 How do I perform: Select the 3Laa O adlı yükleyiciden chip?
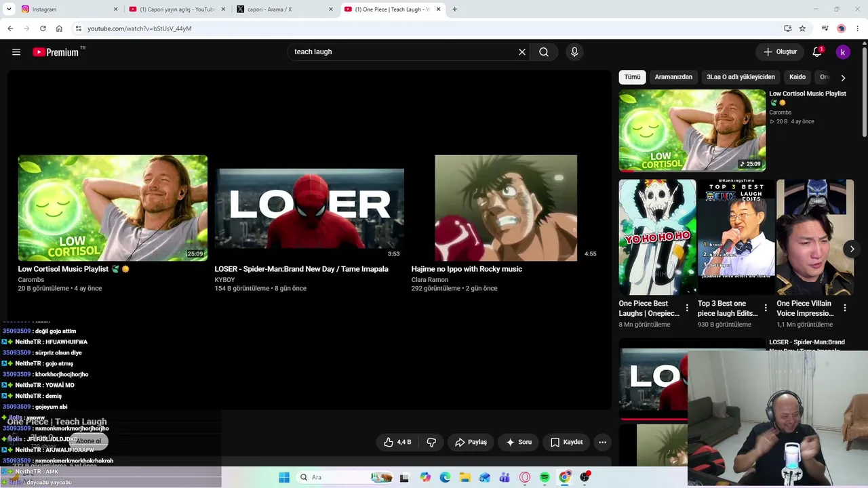pos(741,77)
